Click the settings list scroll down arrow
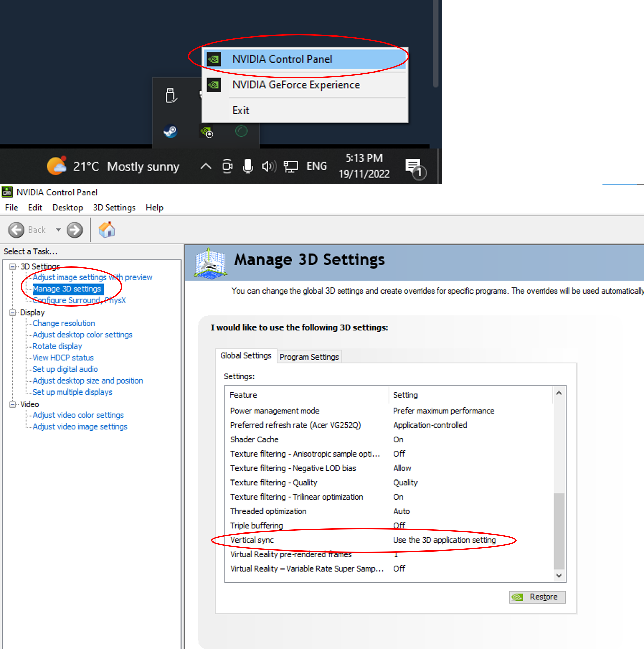 pyautogui.click(x=559, y=576)
